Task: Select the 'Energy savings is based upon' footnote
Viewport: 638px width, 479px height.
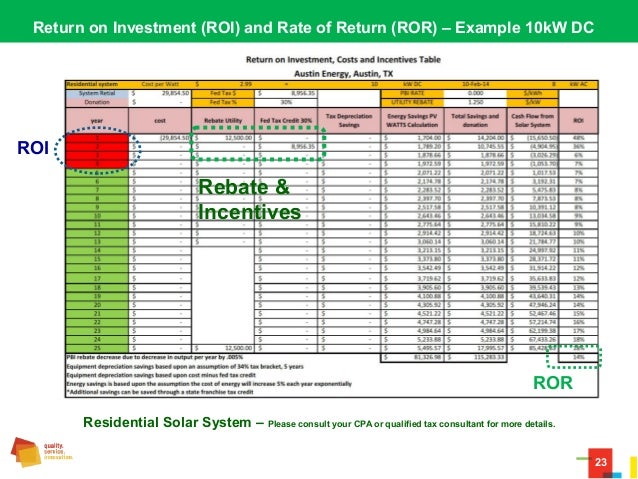Action: [x=209, y=384]
